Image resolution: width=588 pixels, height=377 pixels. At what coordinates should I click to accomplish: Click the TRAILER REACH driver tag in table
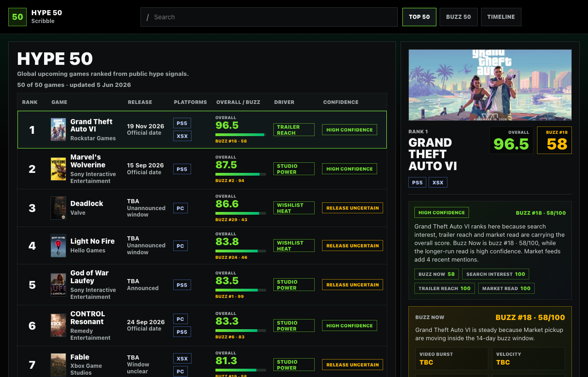tap(294, 130)
